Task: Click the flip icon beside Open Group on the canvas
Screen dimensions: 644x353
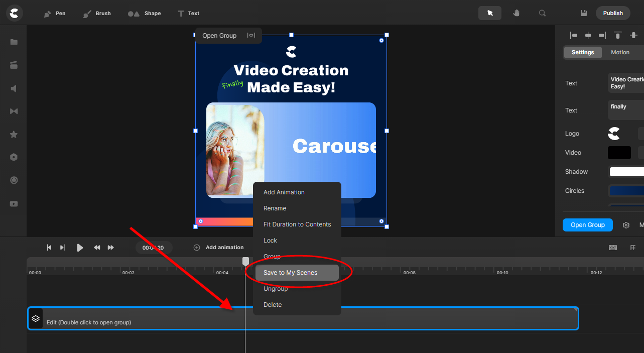Action: pos(251,35)
